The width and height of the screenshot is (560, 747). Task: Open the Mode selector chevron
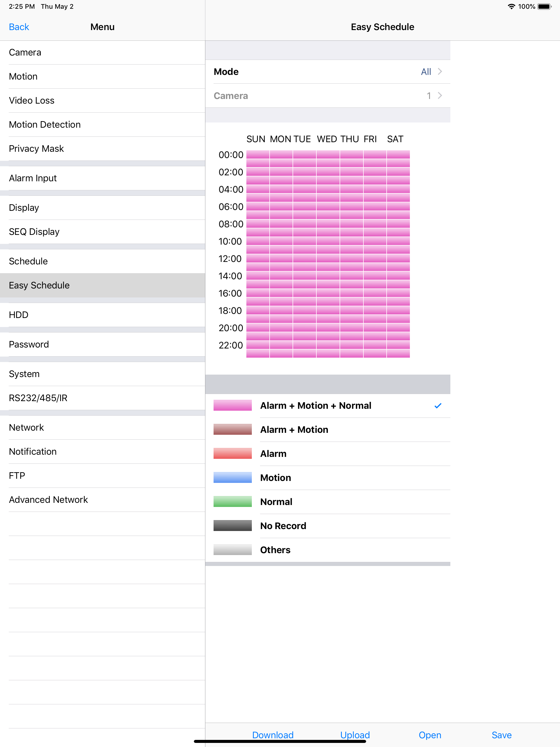tap(440, 72)
